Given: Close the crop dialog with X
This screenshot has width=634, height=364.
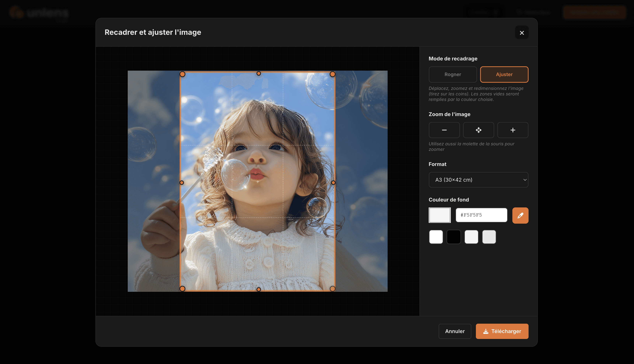Looking at the screenshot, I should tap(522, 32).
